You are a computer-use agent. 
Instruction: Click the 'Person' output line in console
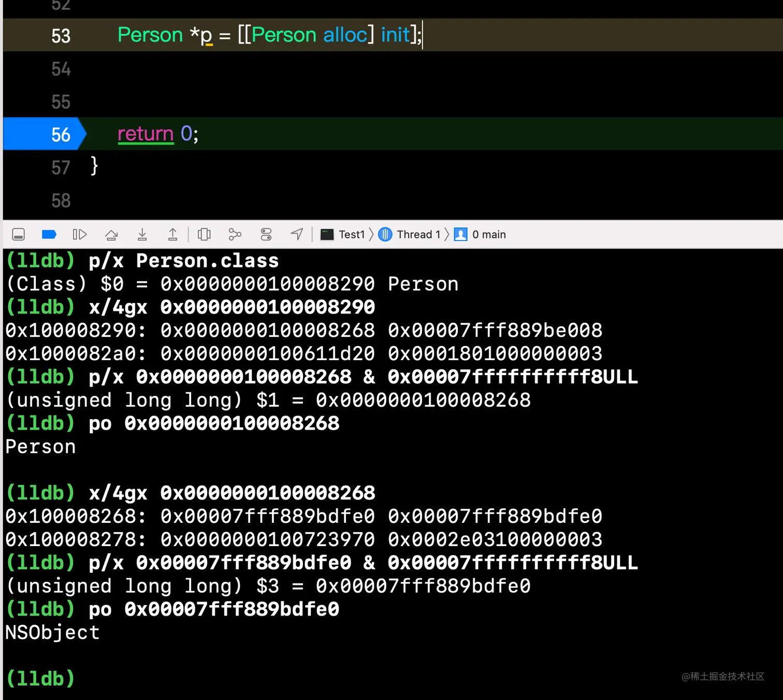point(40,447)
